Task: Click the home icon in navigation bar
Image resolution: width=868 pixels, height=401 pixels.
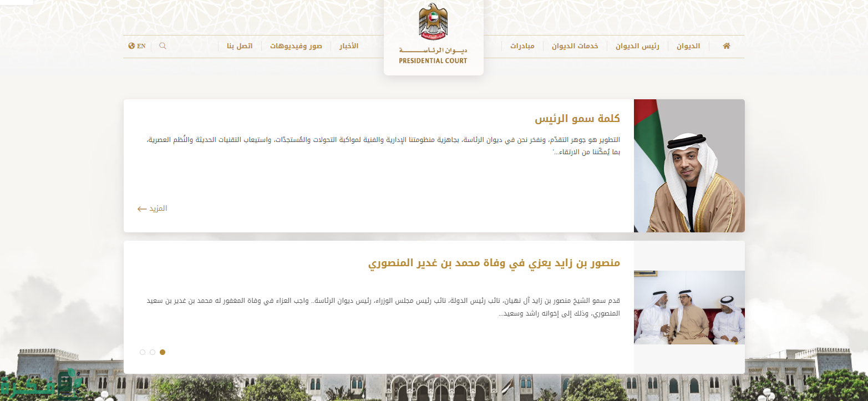Action: tap(726, 46)
